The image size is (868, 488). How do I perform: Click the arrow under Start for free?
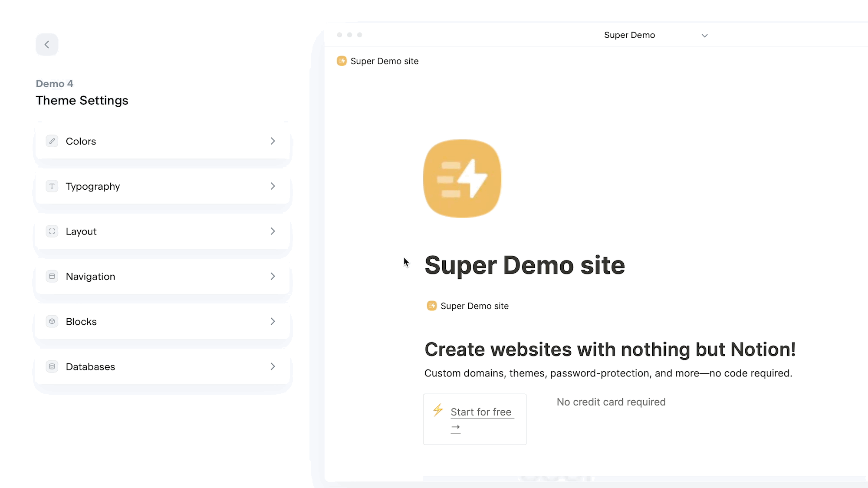coord(456,427)
